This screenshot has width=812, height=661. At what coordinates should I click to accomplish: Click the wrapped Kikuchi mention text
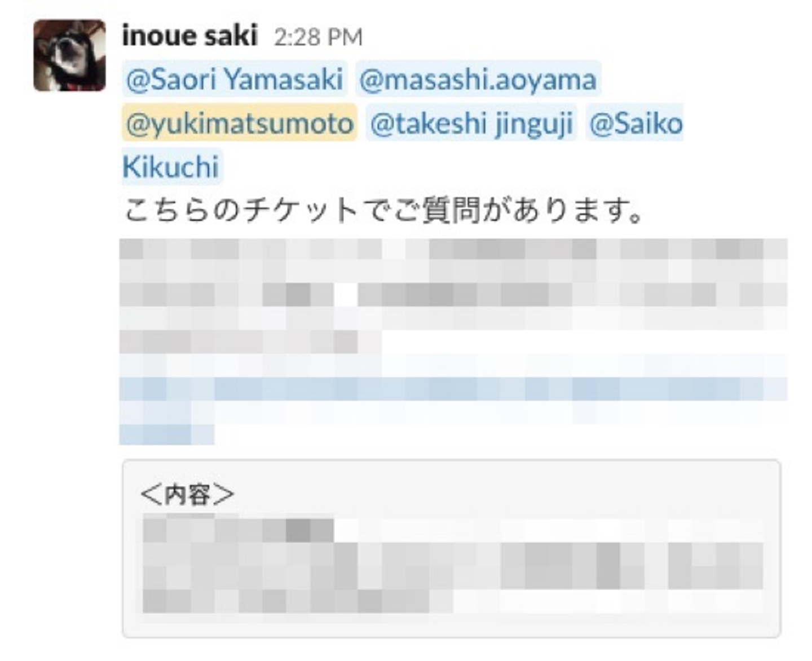[x=171, y=167]
